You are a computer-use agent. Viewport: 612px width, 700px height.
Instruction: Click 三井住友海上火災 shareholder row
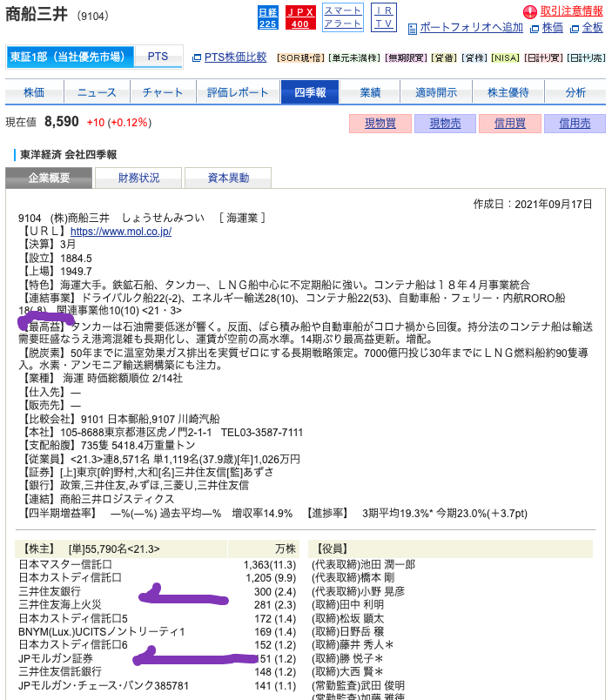157,605
